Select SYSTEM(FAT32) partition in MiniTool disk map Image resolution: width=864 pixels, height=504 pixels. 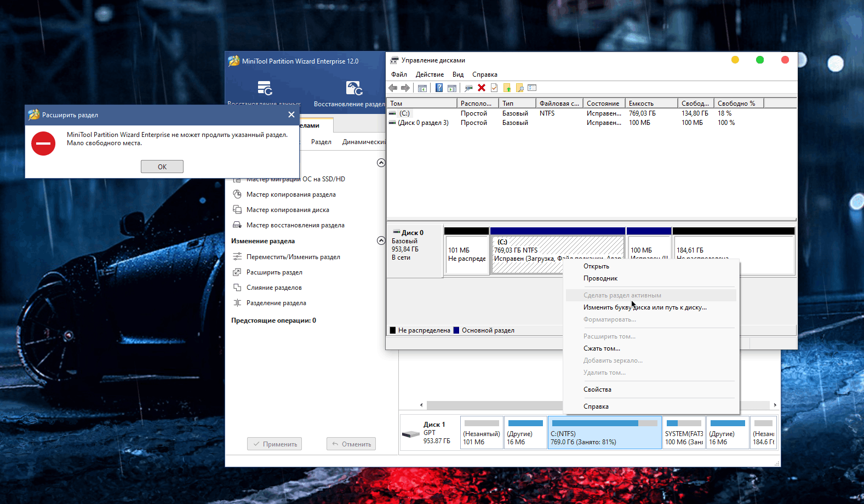tap(684, 433)
